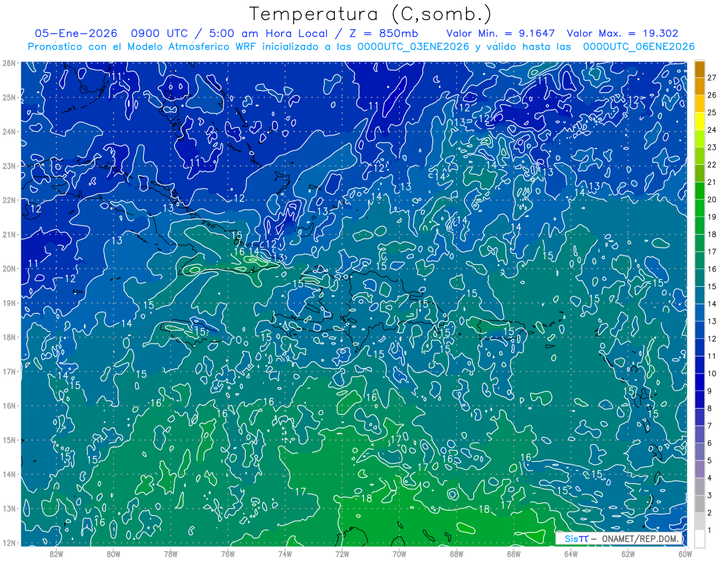Click the "Valor Min. = 9.1647" readout
The width and height of the screenshot is (728, 562).
(x=500, y=33)
